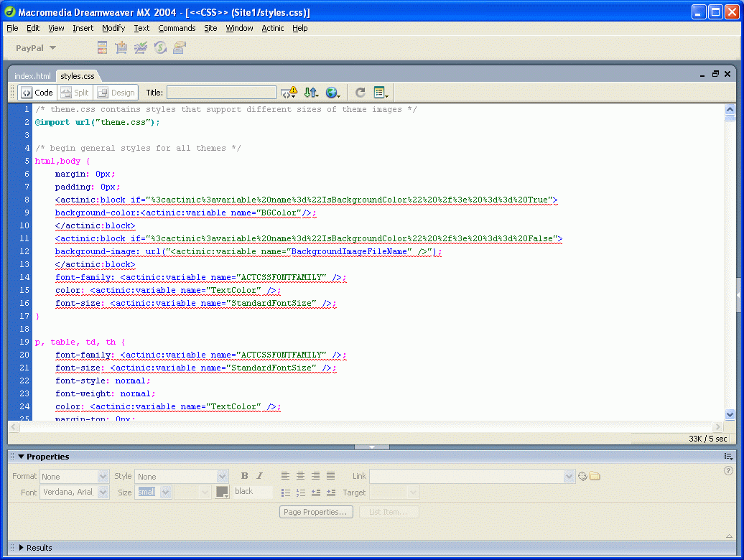Click the File Management arrows icon
This screenshot has width=744, height=560.
(x=310, y=93)
